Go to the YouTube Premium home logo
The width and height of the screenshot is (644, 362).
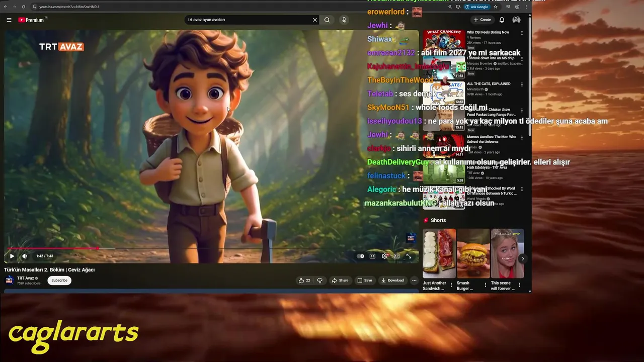click(32, 20)
